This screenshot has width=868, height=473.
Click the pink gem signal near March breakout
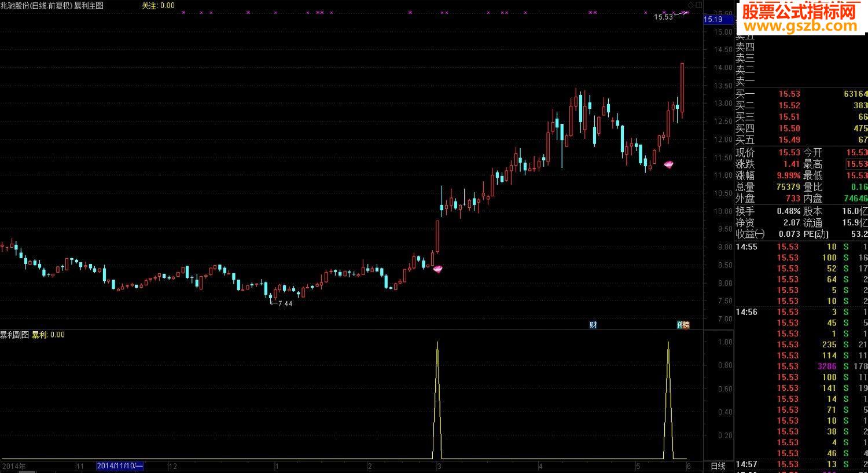(437, 269)
